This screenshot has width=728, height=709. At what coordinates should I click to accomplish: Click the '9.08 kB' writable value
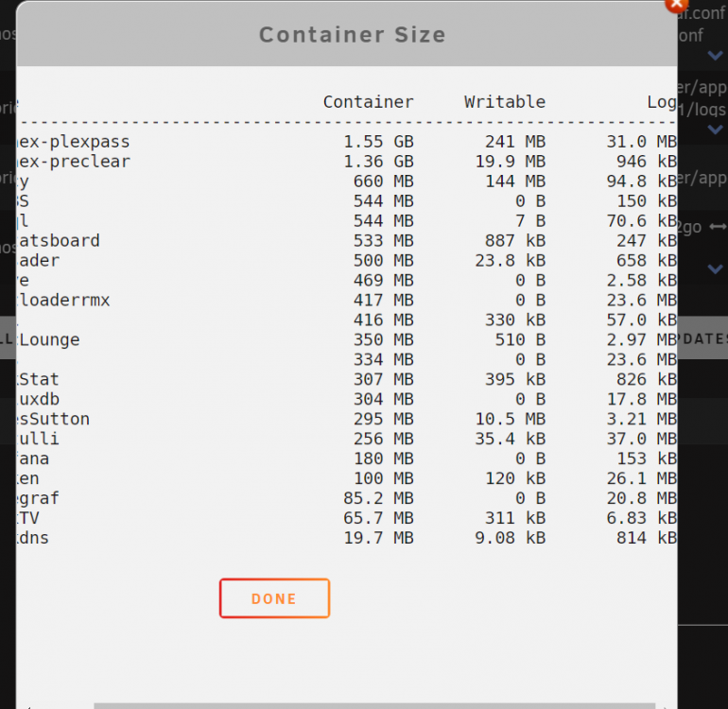tap(511, 538)
